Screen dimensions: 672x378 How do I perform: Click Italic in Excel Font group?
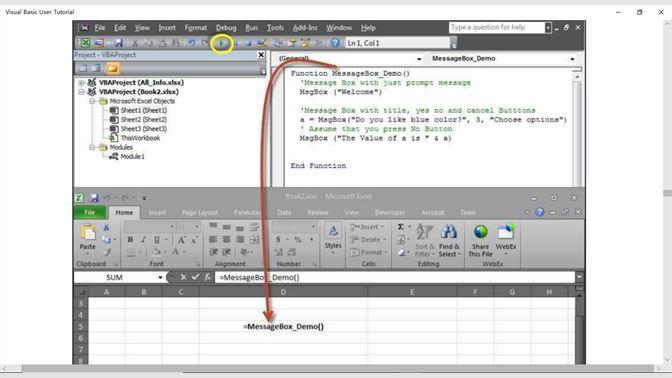143,240
